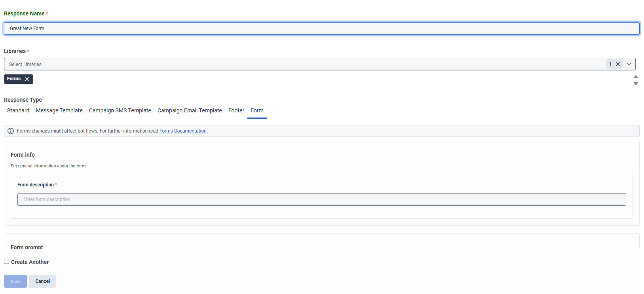Select the Message Template tab
Viewport: 644px width, 294px height.
59,110
